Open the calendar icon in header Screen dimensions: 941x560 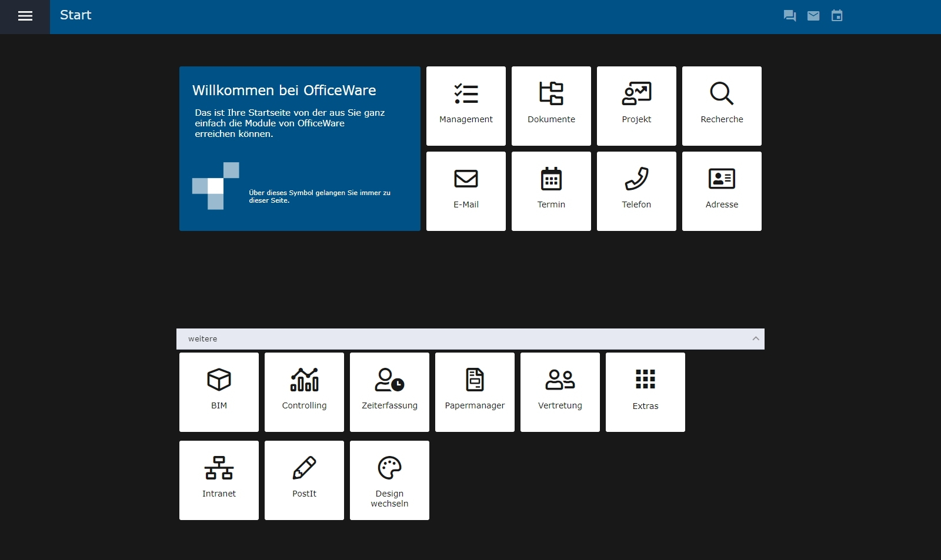837,16
